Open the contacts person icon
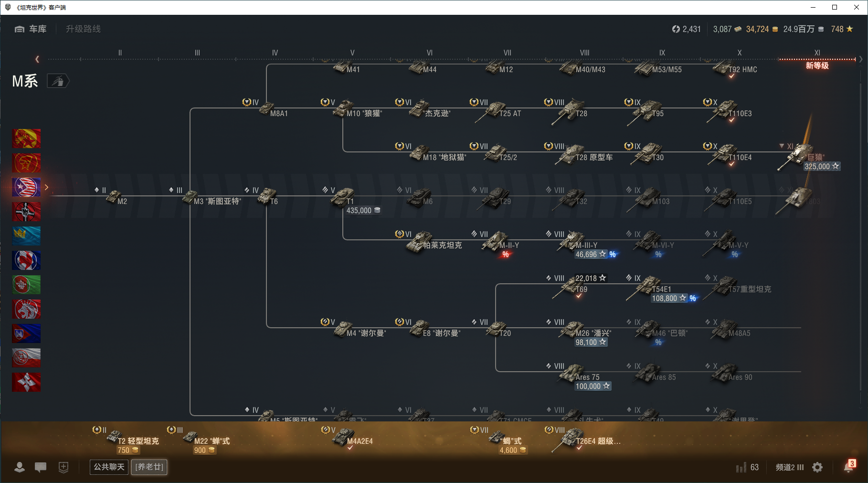This screenshot has height=483, width=868. 20,467
